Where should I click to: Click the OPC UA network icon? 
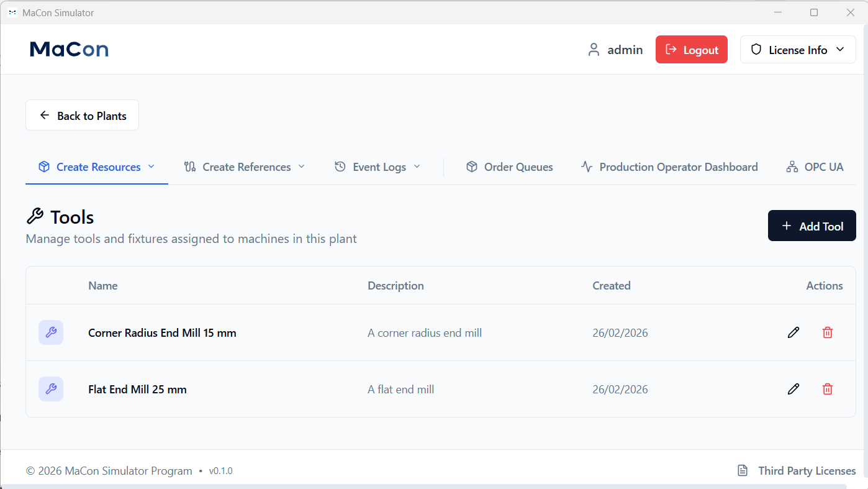coord(792,167)
